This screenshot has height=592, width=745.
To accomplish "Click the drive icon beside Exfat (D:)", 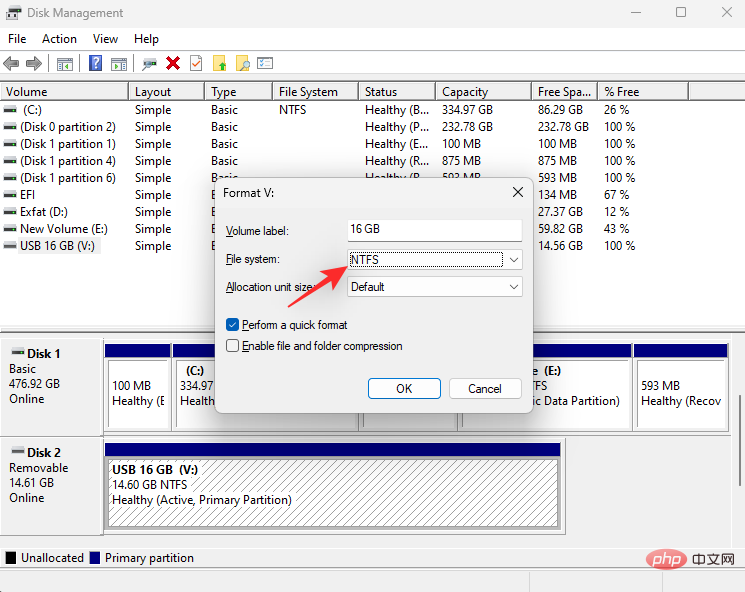I will [x=10, y=212].
